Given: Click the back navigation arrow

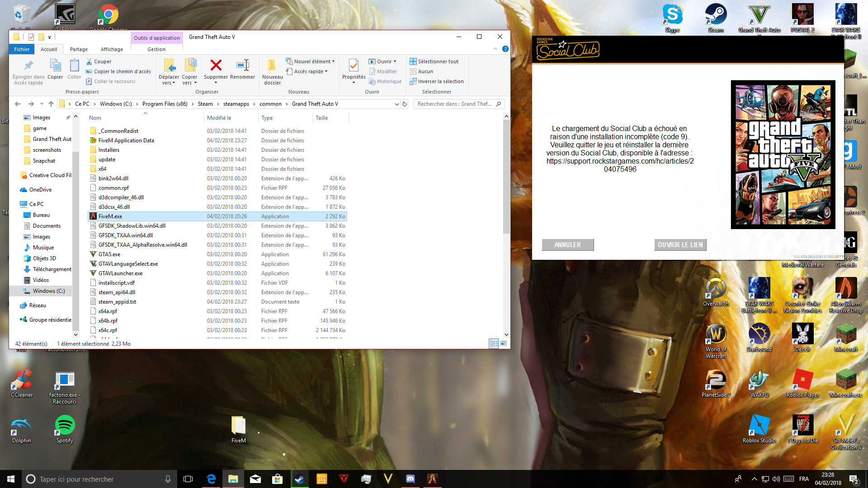Looking at the screenshot, I should 18,104.
